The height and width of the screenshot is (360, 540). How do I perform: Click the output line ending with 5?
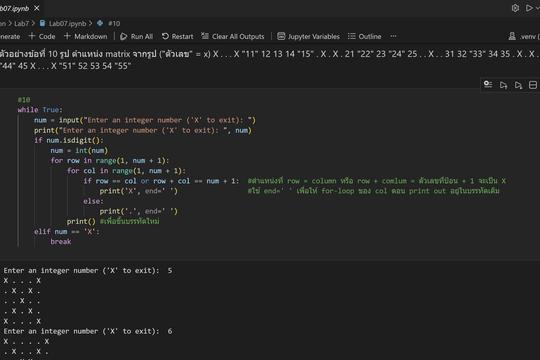(x=88, y=270)
